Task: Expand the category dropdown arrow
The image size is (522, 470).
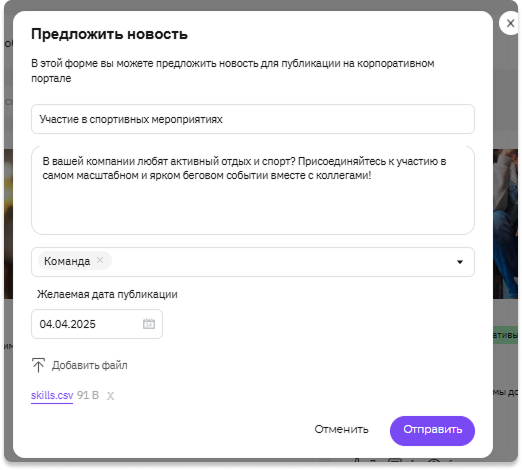Action: [x=460, y=262]
